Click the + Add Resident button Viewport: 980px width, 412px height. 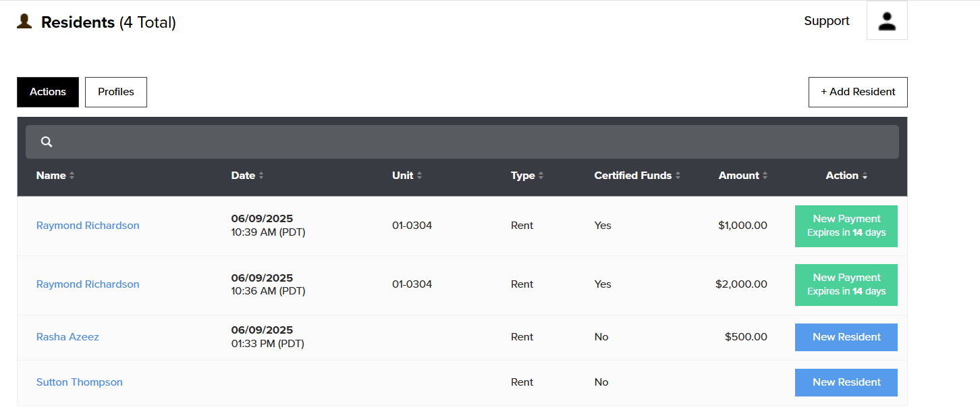click(858, 92)
